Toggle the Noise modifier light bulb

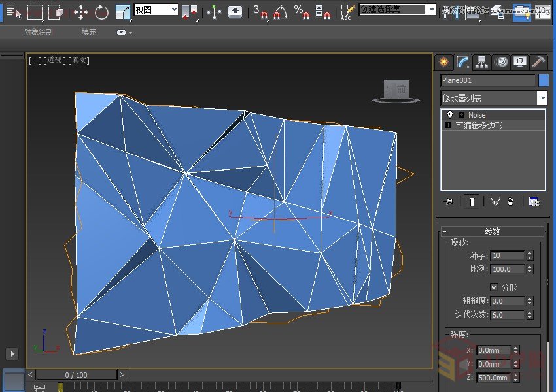coord(449,115)
